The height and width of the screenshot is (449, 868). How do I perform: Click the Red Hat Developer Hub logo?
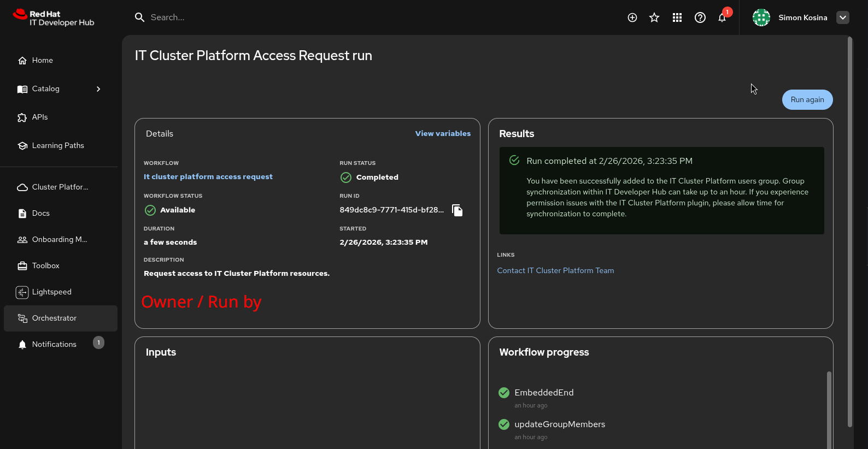[54, 17]
